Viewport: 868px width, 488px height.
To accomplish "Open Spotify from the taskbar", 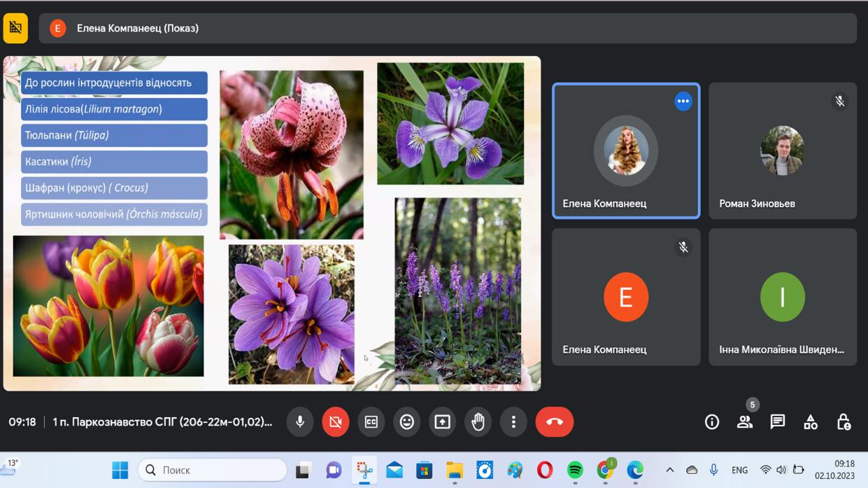I will click(575, 470).
